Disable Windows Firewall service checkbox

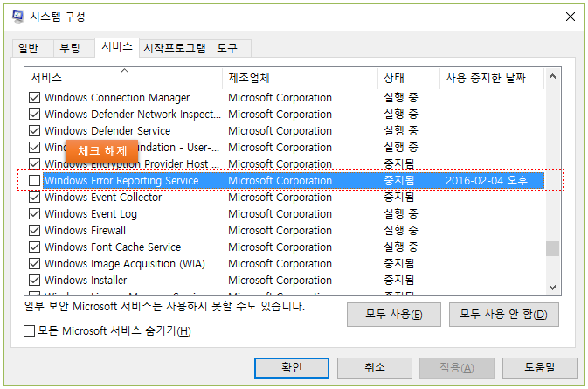click(34, 230)
